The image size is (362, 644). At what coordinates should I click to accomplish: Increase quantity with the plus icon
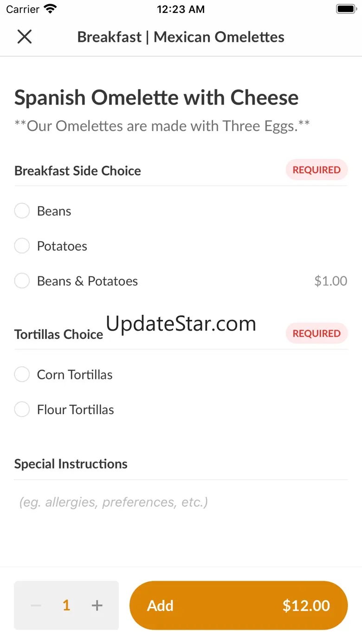click(x=97, y=605)
